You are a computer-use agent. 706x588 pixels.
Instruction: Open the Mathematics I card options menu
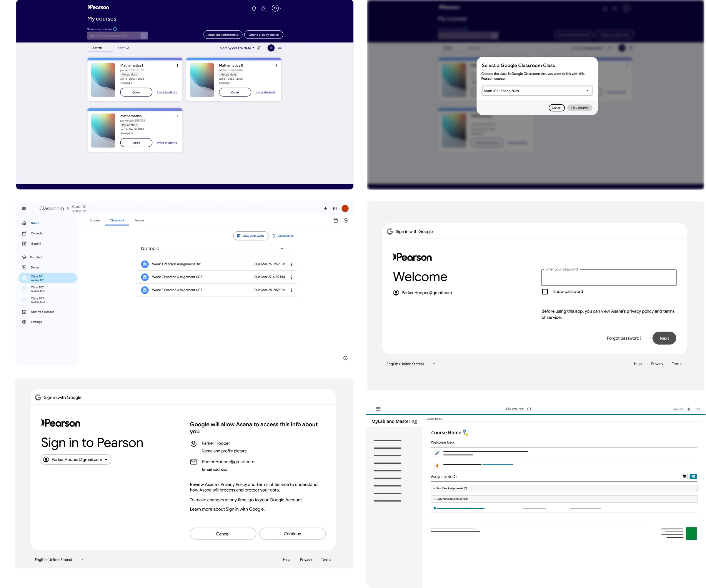click(177, 66)
